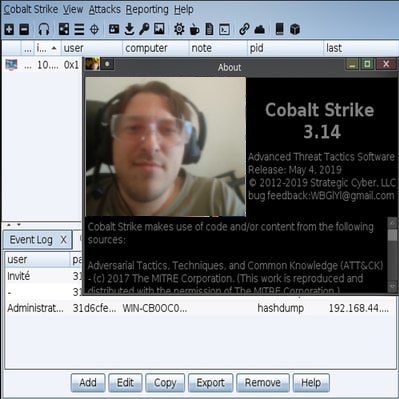The height and width of the screenshot is (399, 399).
Task: Sort credentials by the user column header
Action: [x=37, y=260]
